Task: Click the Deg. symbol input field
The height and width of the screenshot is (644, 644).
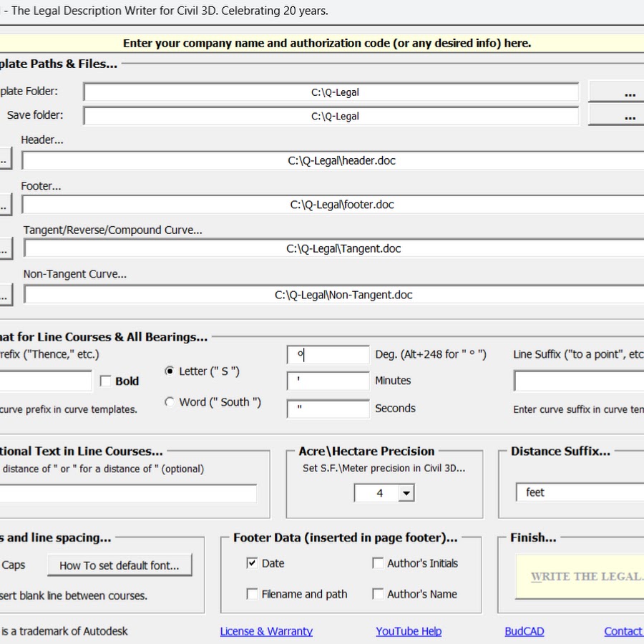Action: 328,354
